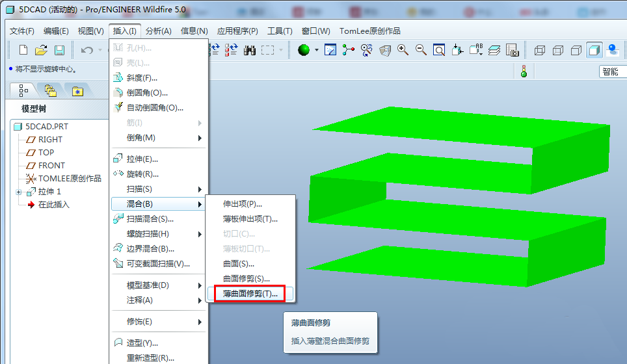The width and height of the screenshot is (627, 364).
Task: Expand the 螺旋扫描(H) submenu
Action: tap(158, 234)
